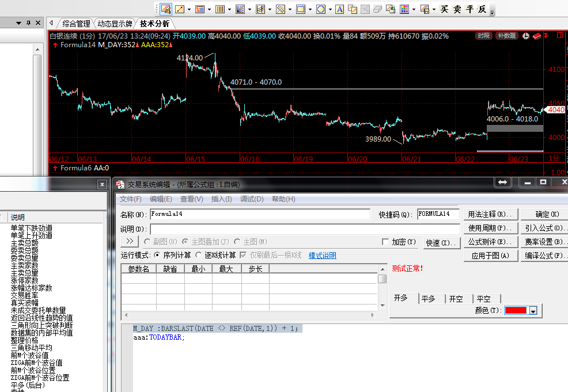Screen dimensions: 568x392
Task: Open the 编辑(E) menu
Action: pos(161,199)
